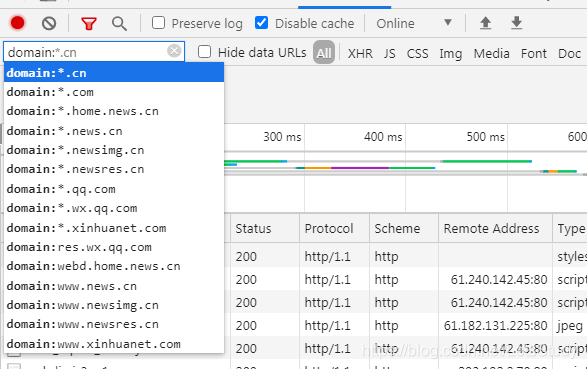Choose domain:webd.home.news.cn suggestion
Image resolution: width=587 pixels, height=369 pixels.
click(114, 266)
